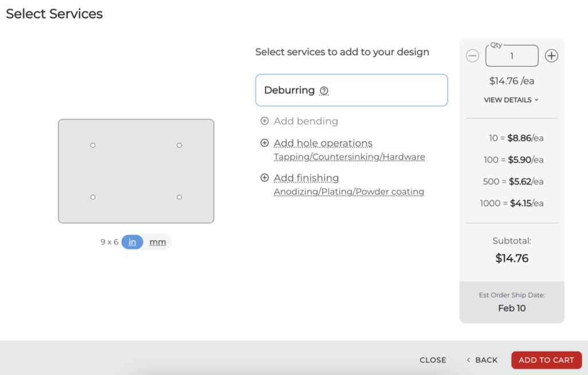The width and height of the screenshot is (588, 375).
Task: Click the part preview thumbnail
Action: pos(136,171)
